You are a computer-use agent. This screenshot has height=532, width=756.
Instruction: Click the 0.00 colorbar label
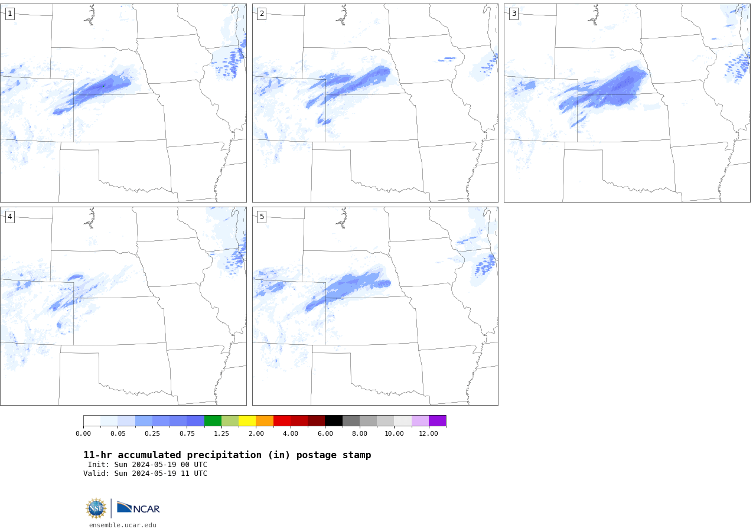[x=83, y=433]
